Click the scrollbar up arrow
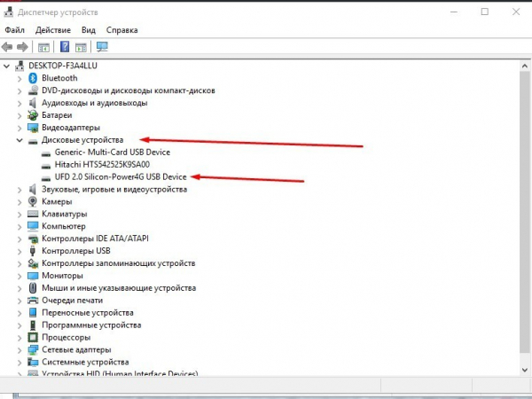Screen dimensions: 532x399 pyautogui.click(x=525, y=66)
